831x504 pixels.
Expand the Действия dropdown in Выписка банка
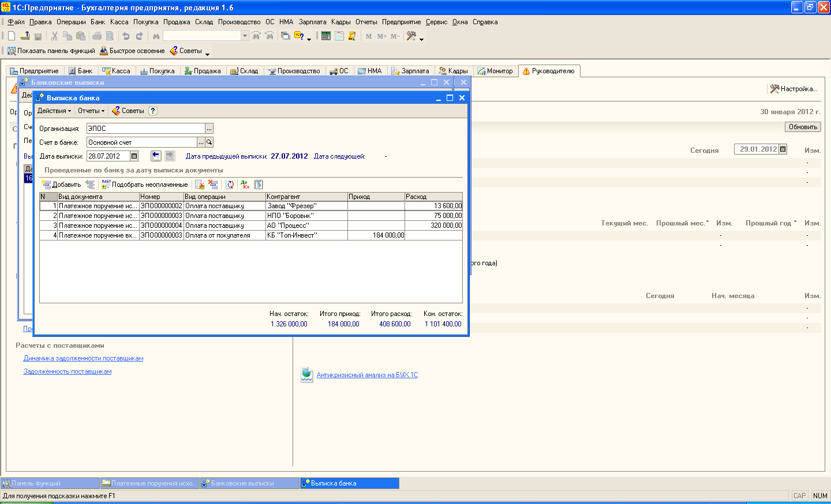[54, 111]
